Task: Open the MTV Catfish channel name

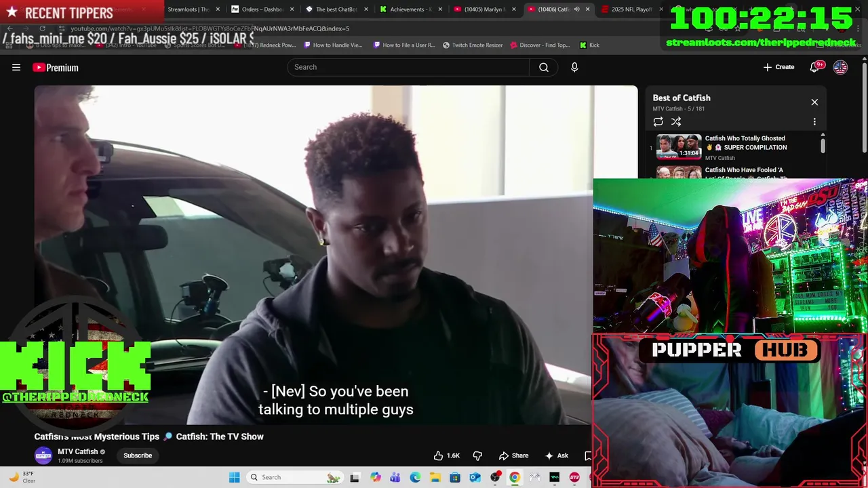Action: (x=78, y=451)
